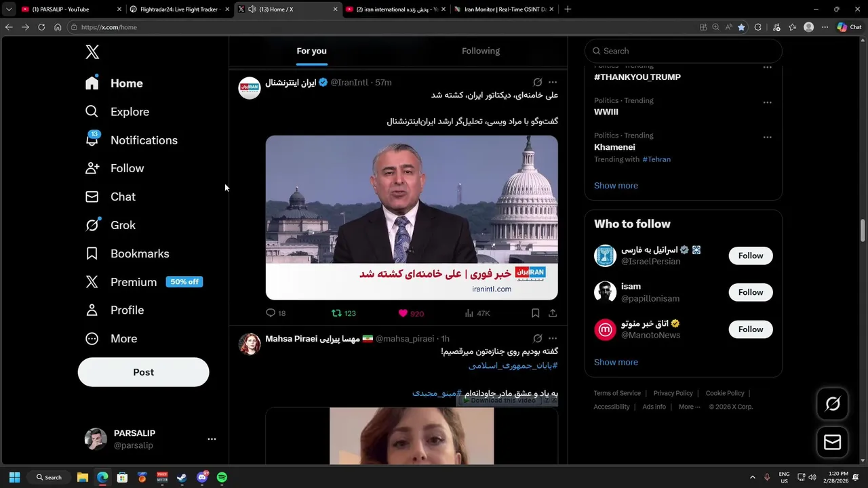Open options for WWIII trend
This screenshot has height=488, width=868.
click(x=767, y=102)
